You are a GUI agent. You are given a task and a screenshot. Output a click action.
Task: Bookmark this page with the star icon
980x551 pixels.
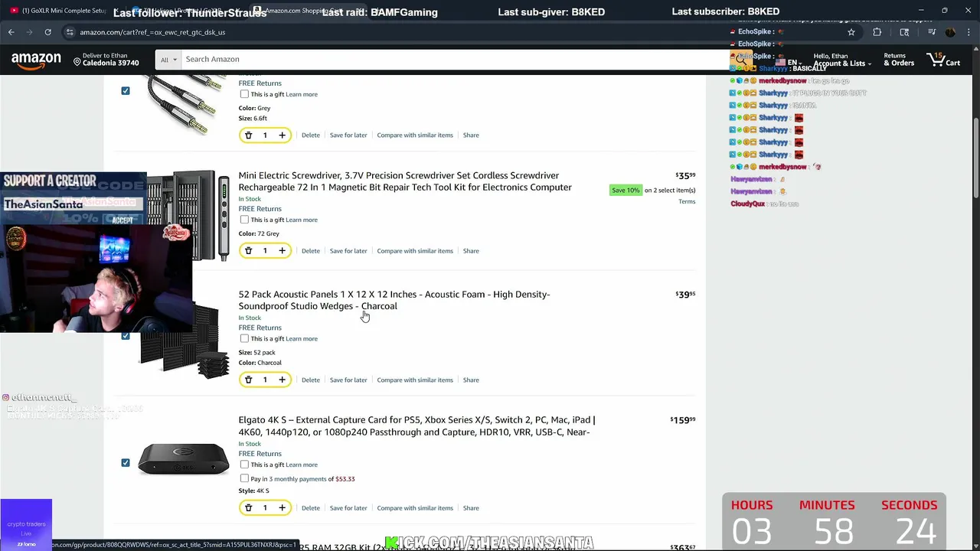851,32
